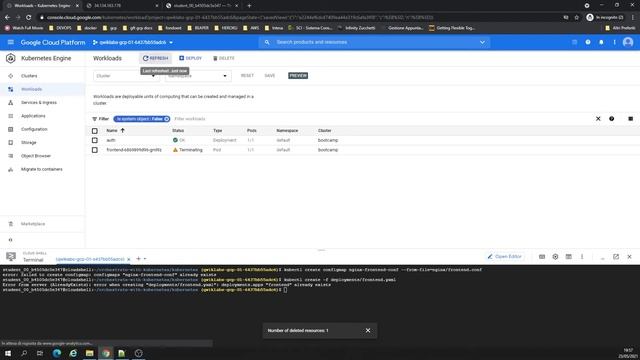Open the Edge browser from taskbar

pyautogui.click(x=57, y=353)
